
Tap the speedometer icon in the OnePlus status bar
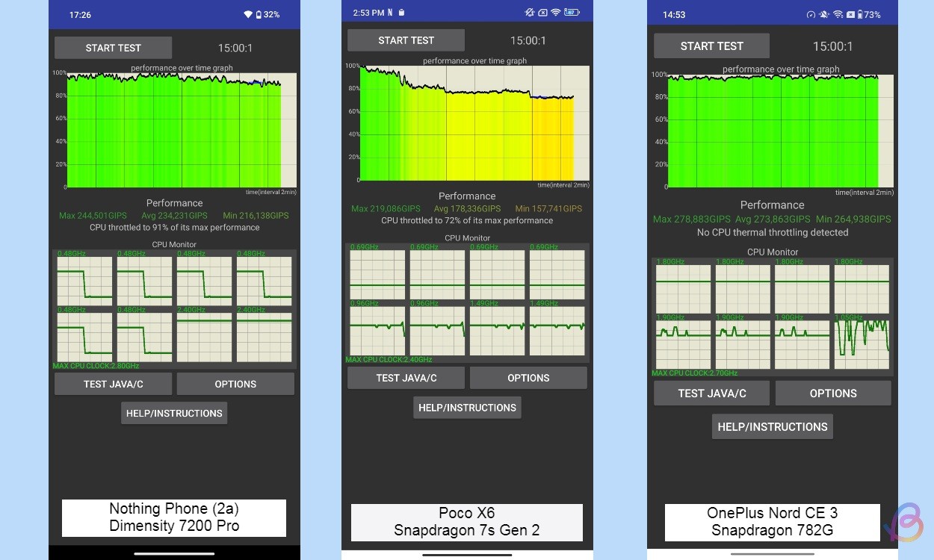(811, 15)
